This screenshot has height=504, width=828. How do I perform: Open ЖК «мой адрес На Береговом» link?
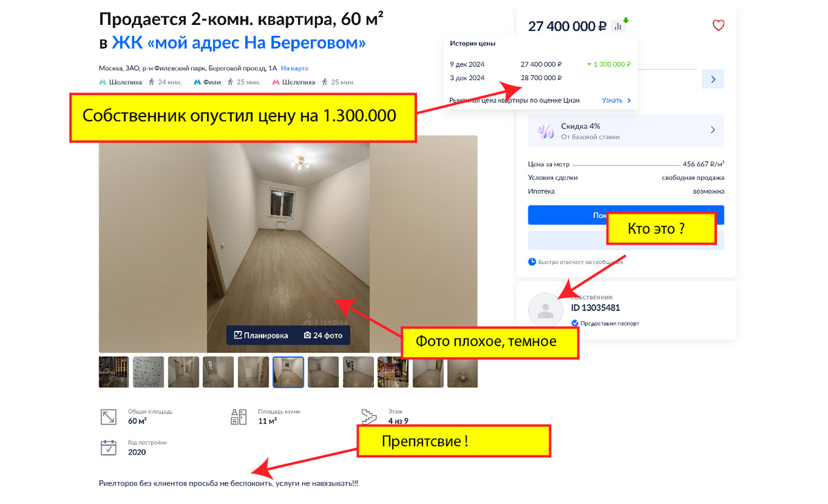[x=239, y=43]
